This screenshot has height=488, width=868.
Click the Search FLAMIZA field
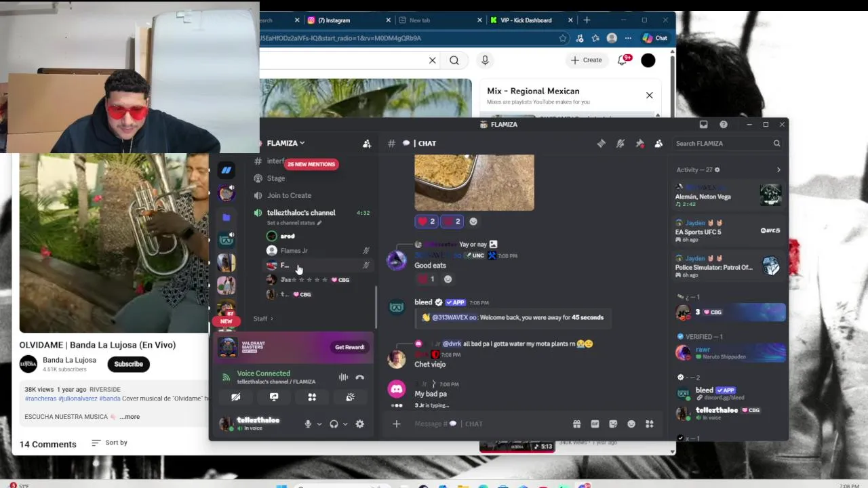click(x=728, y=143)
